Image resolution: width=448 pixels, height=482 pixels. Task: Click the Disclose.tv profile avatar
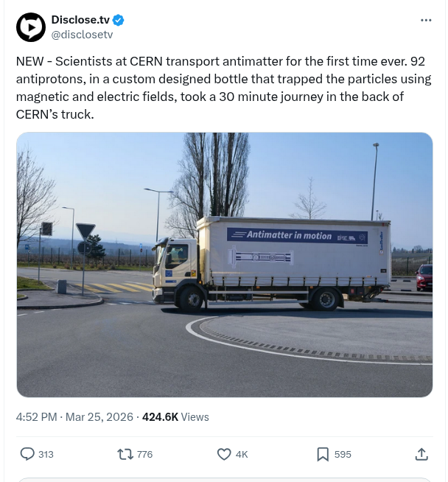(31, 28)
